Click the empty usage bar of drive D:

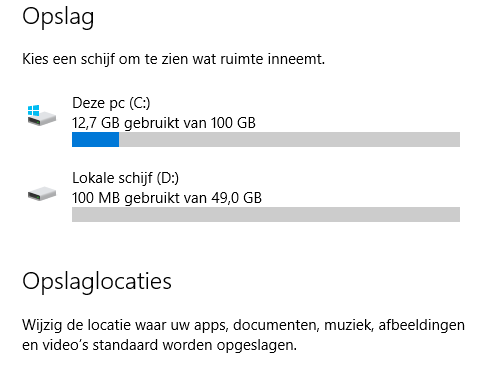[266, 214]
